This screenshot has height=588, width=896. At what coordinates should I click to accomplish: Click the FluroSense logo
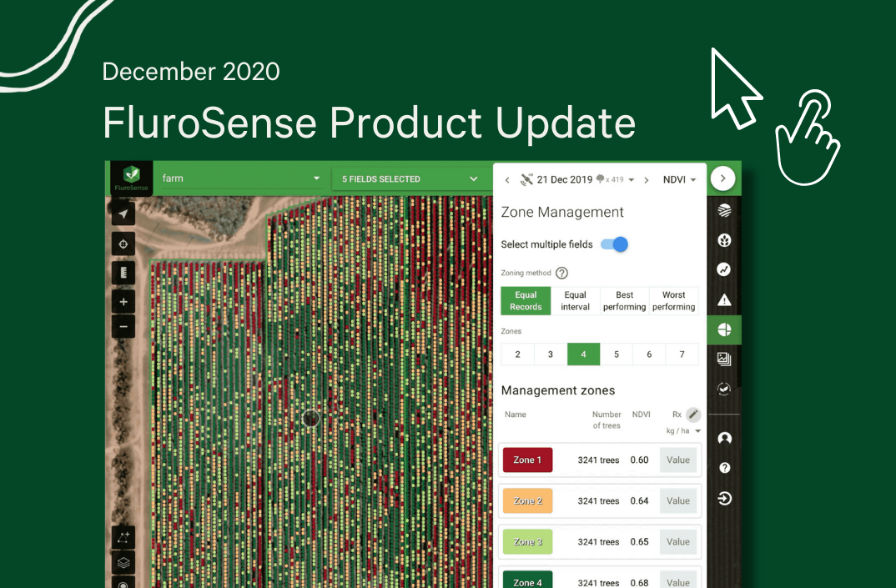[132, 178]
